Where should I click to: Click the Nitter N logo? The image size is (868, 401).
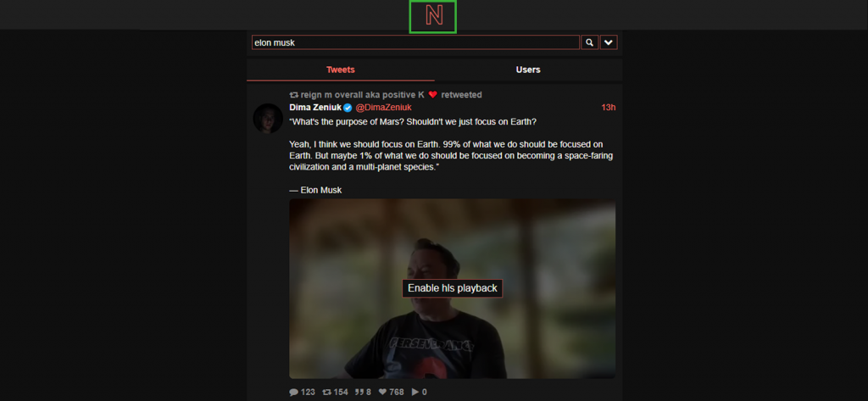(433, 17)
